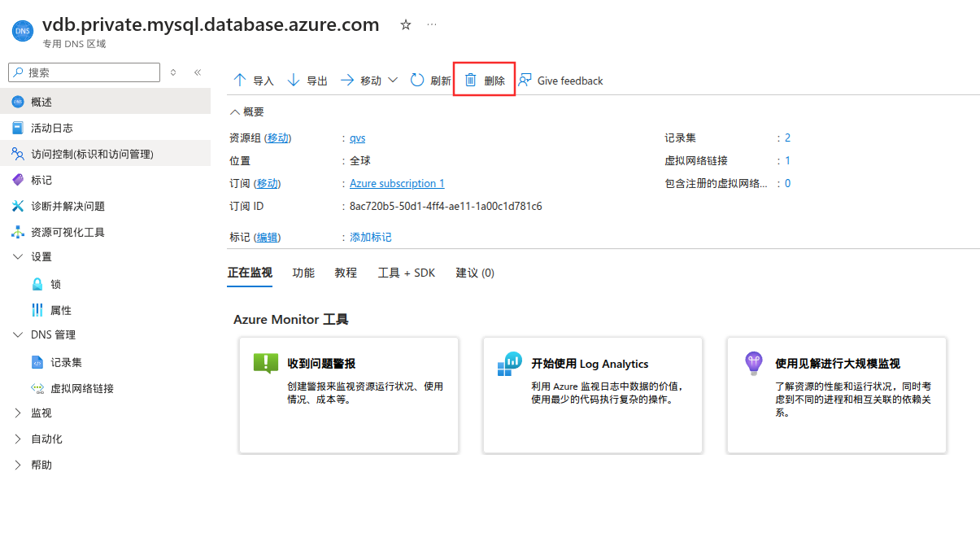
Task: Click the 诊断并解决问题 wrench icon
Action: tap(18, 206)
